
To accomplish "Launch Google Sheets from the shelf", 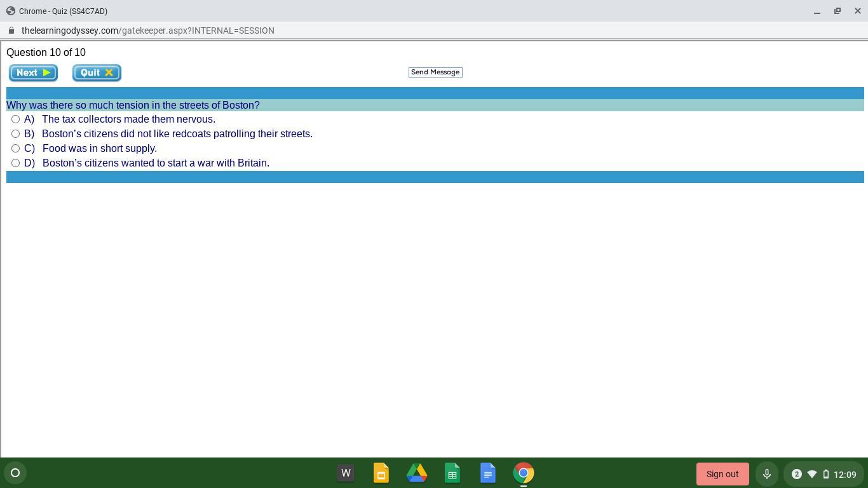I will click(x=452, y=473).
